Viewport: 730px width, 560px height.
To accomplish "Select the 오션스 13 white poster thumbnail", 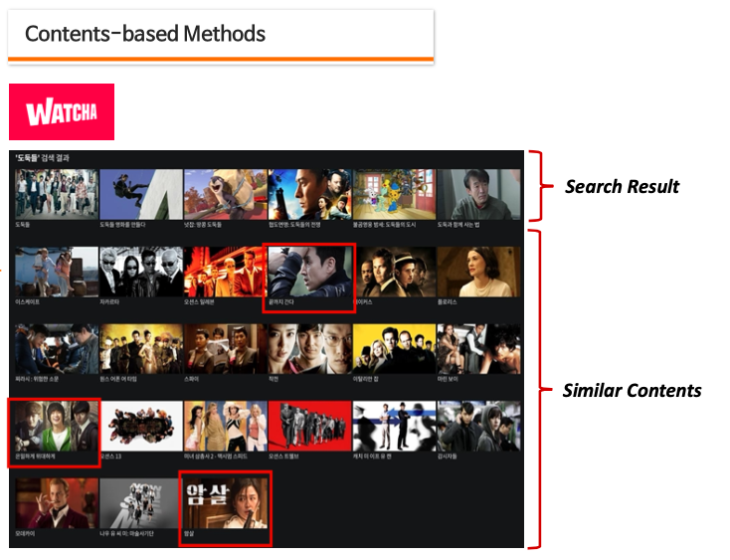I will [x=141, y=427].
